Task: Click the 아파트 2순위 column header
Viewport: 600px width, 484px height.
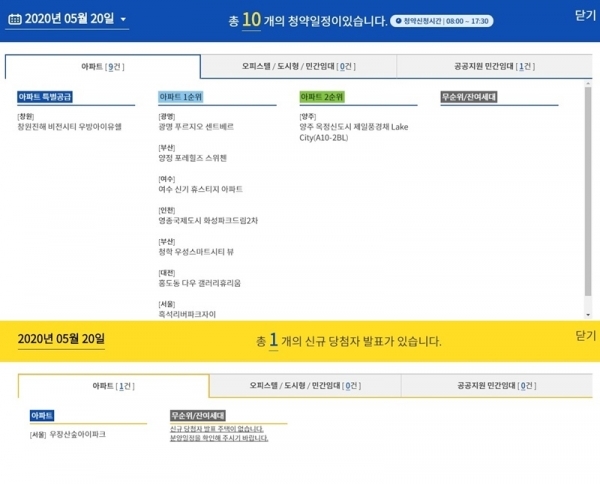Action: pos(322,97)
